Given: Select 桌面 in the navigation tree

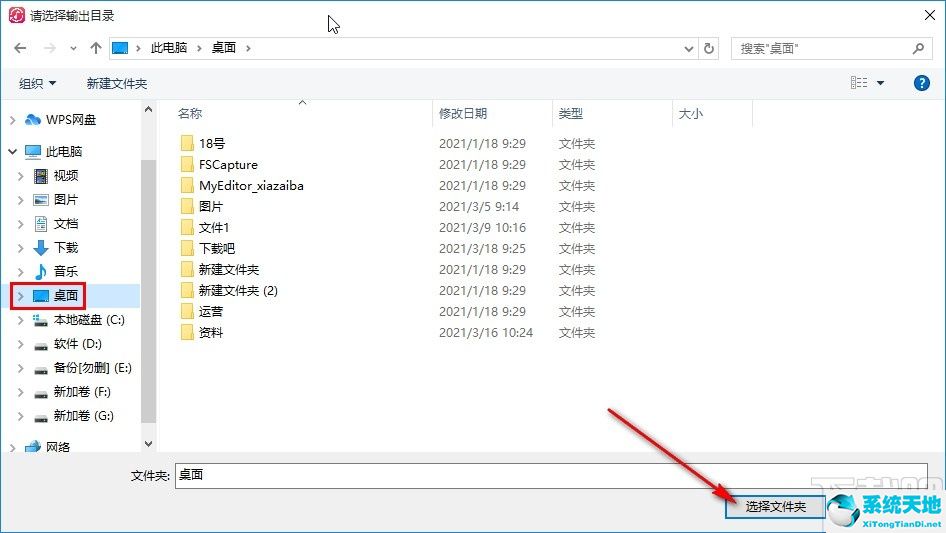Looking at the screenshot, I should (x=65, y=296).
